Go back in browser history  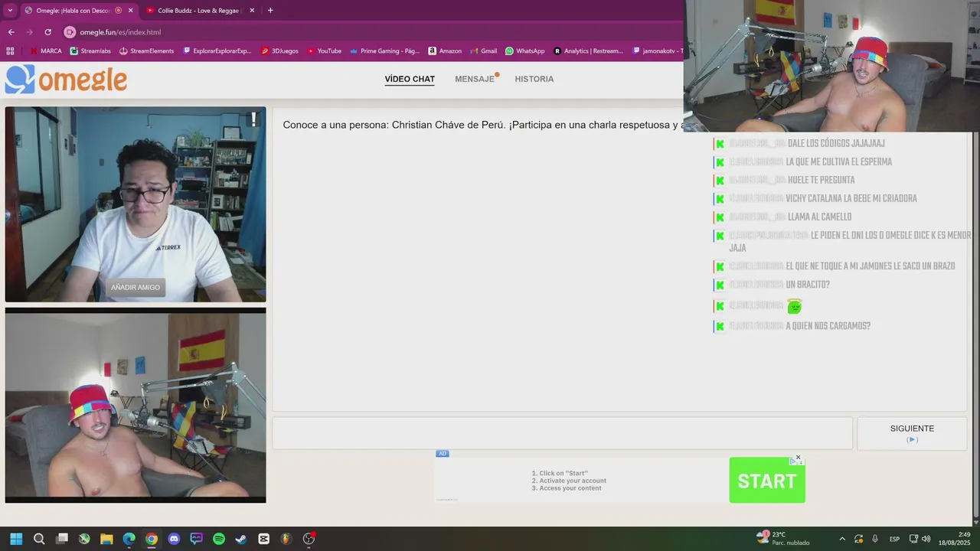(x=11, y=32)
